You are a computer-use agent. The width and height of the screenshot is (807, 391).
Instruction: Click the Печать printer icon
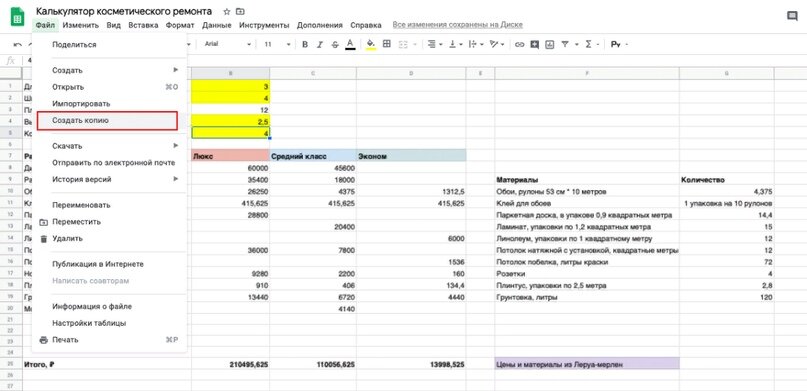[43, 340]
